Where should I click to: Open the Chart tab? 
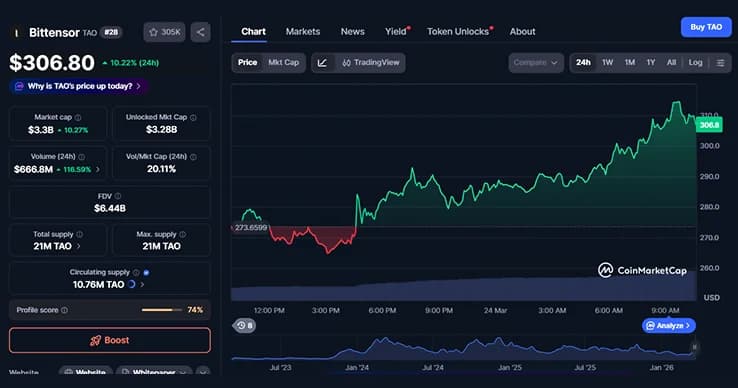click(x=253, y=32)
